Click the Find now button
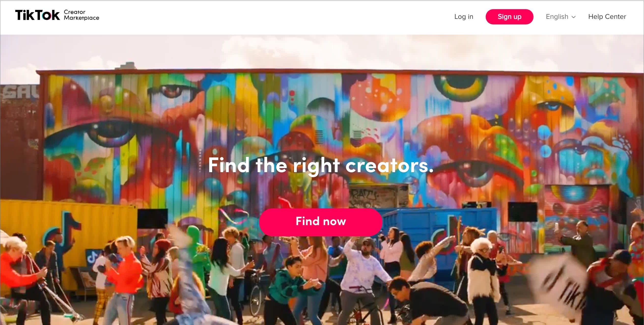This screenshot has height=325, width=644. (320, 222)
